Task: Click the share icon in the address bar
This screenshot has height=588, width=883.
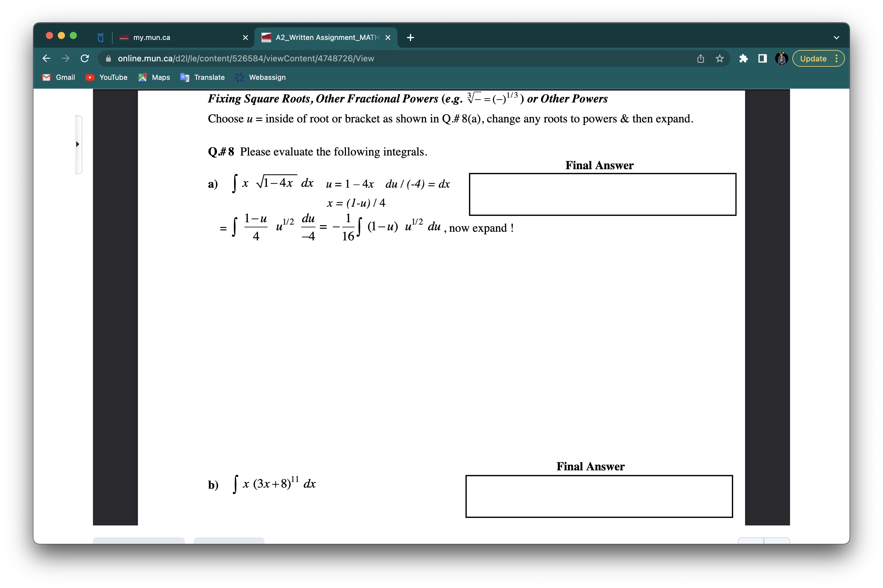Action: pos(700,58)
